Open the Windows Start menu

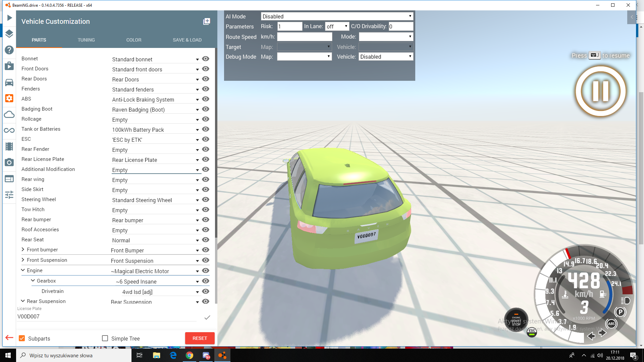pyautogui.click(x=8, y=355)
